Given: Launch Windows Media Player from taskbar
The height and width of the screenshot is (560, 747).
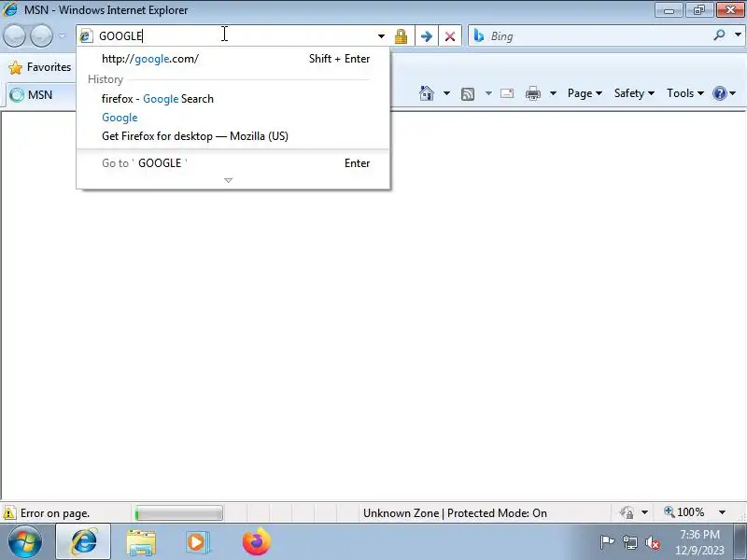Looking at the screenshot, I should pos(198,542).
